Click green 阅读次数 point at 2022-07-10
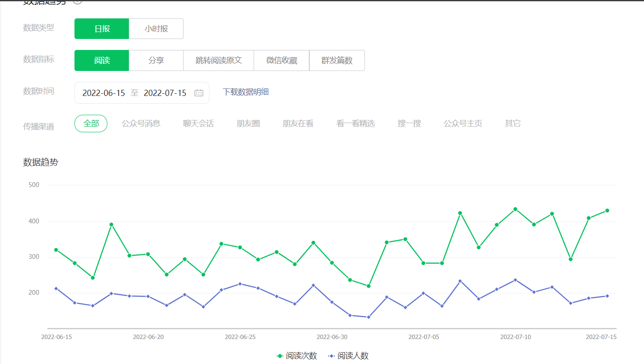 515,209
